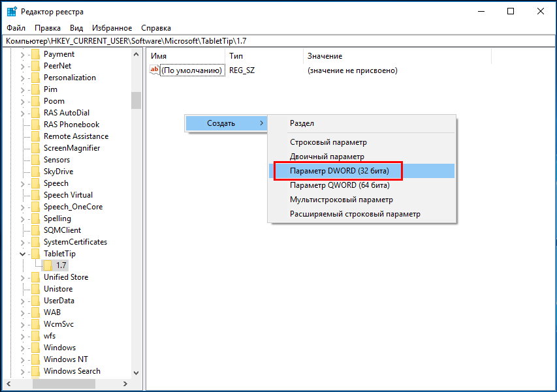The height and width of the screenshot is (392, 557).
Task: Click the ScreenMagnifier folder icon
Action: pos(35,148)
